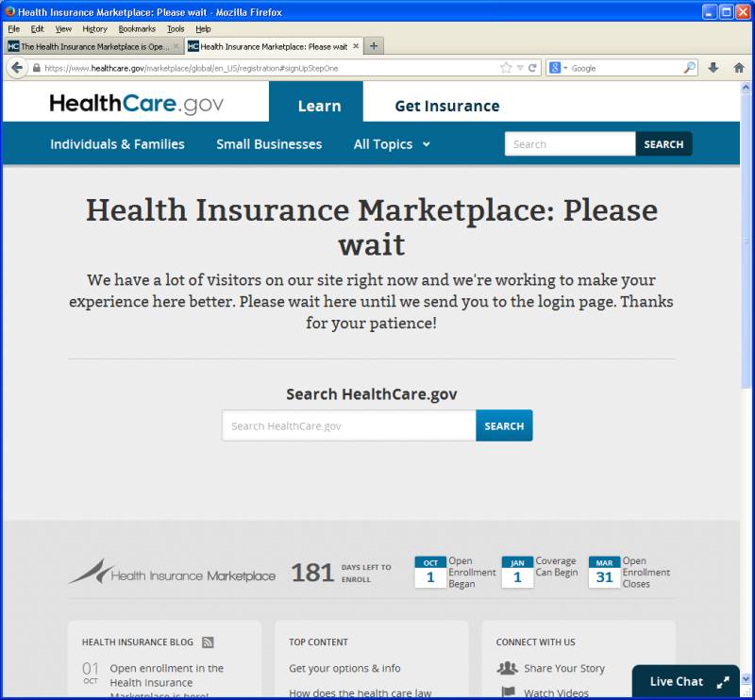Click the magnifier icon in Google search box
755x700 pixels.
tap(689, 68)
